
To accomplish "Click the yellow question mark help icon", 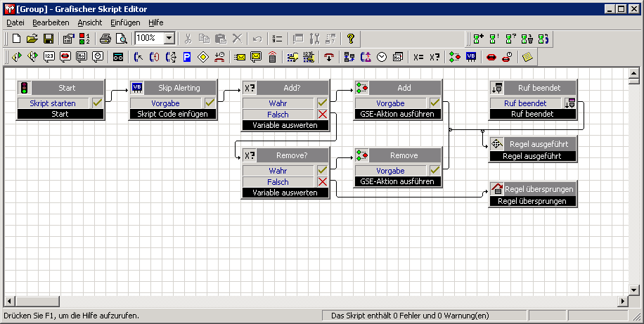I will click(351, 39).
